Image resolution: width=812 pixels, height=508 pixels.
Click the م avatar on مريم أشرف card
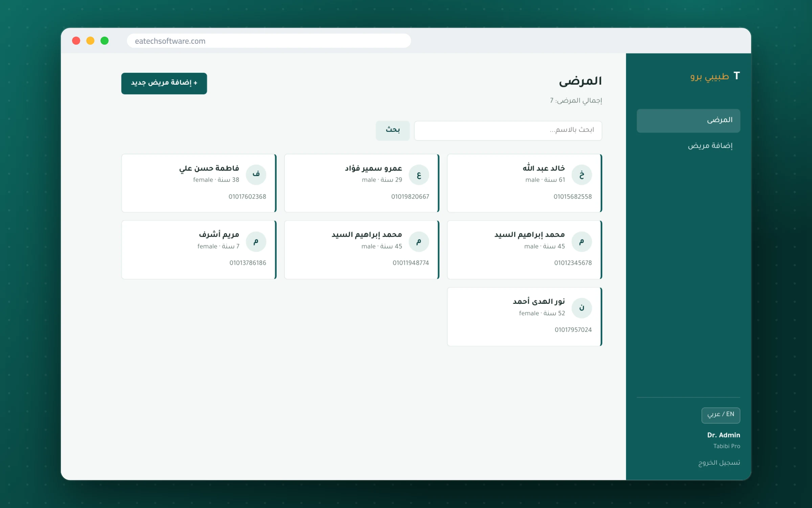256,241
